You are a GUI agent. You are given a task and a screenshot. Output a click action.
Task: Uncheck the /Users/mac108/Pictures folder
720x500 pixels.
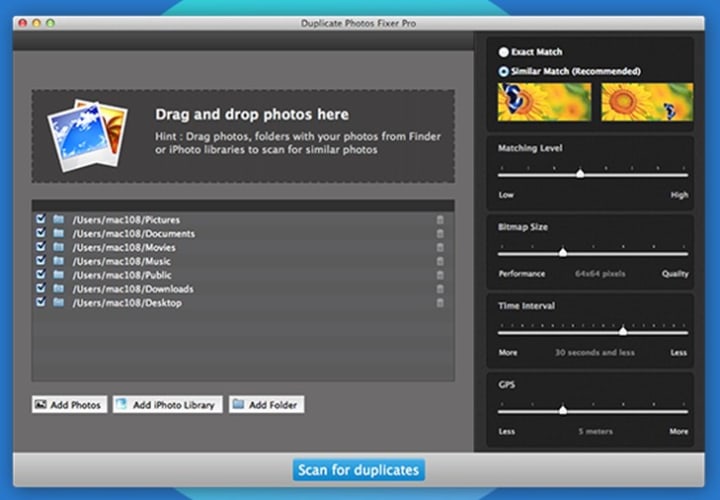point(41,219)
